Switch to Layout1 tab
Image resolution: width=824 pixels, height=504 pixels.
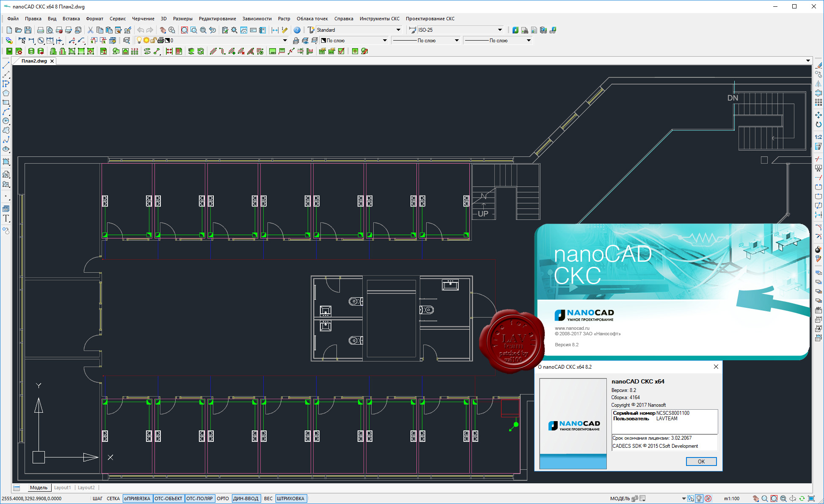(x=62, y=488)
